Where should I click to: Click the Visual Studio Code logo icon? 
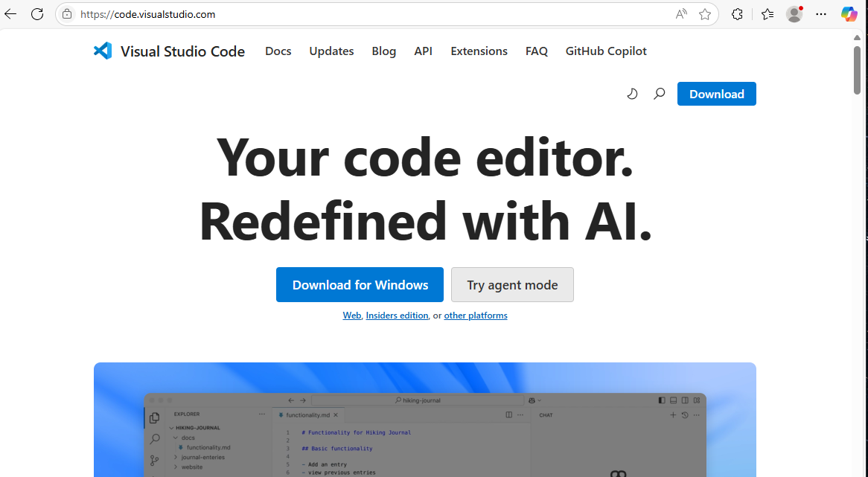click(103, 51)
